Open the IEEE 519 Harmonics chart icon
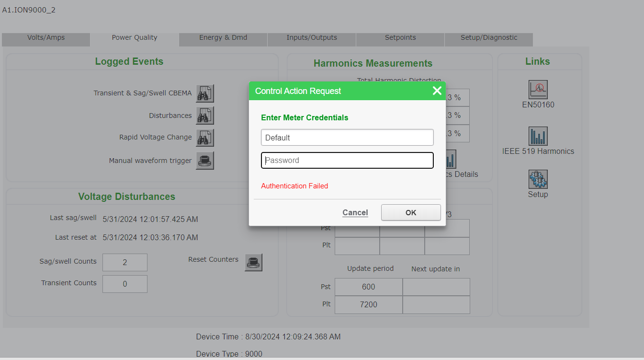The width and height of the screenshot is (644, 360). click(x=538, y=136)
